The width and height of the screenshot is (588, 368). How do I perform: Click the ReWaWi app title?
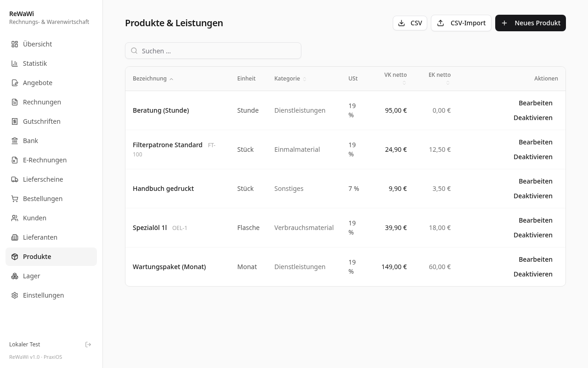click(x=22, y=14)
